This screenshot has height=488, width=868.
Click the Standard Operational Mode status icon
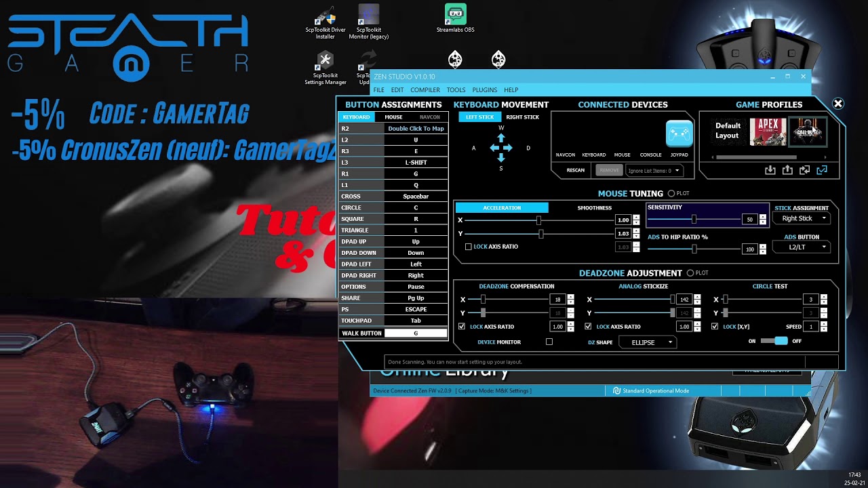tap(617, 391)
